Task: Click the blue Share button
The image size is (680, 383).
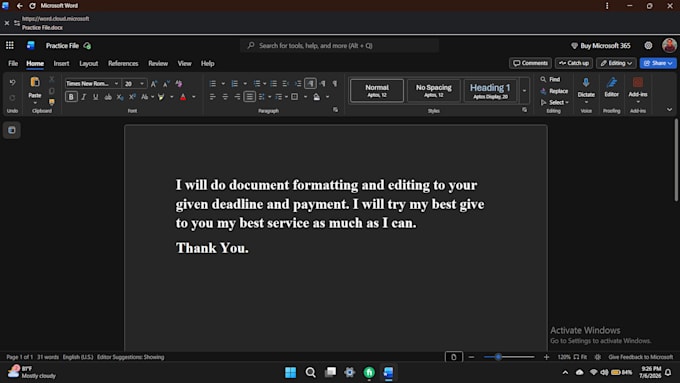Action: coord(658,63)
